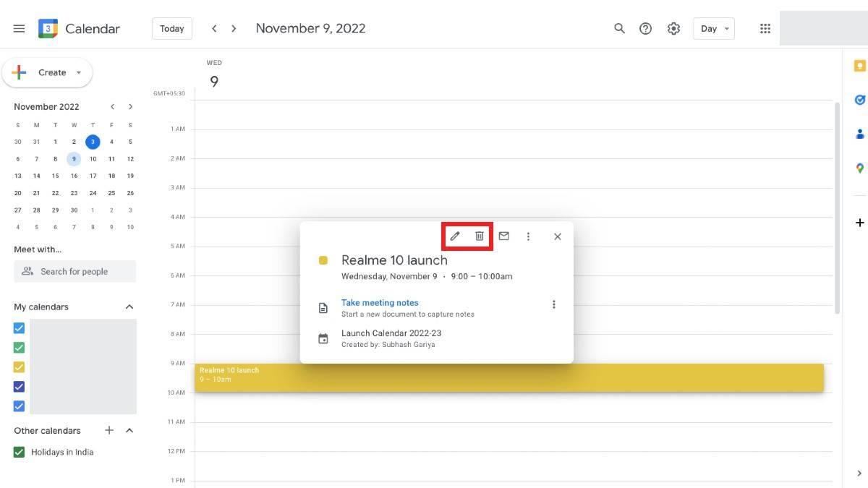Email event details via envelope icon

click(504, 236)
